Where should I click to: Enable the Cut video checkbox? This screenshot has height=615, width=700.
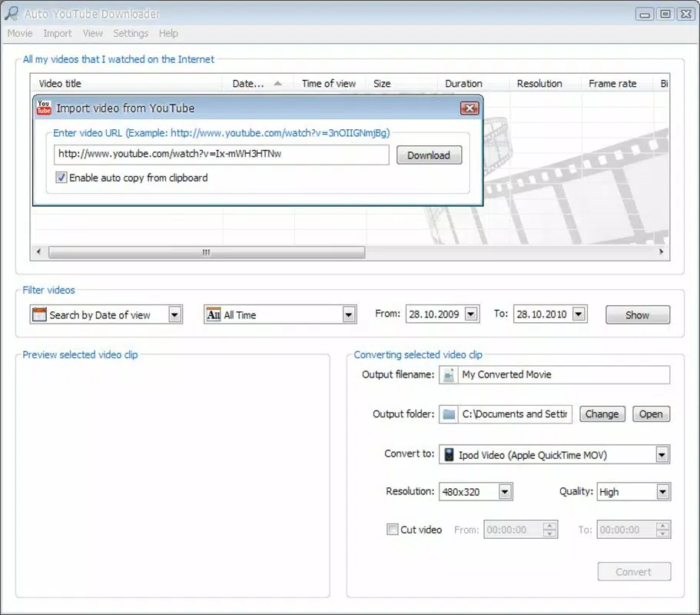coord(392,529)
